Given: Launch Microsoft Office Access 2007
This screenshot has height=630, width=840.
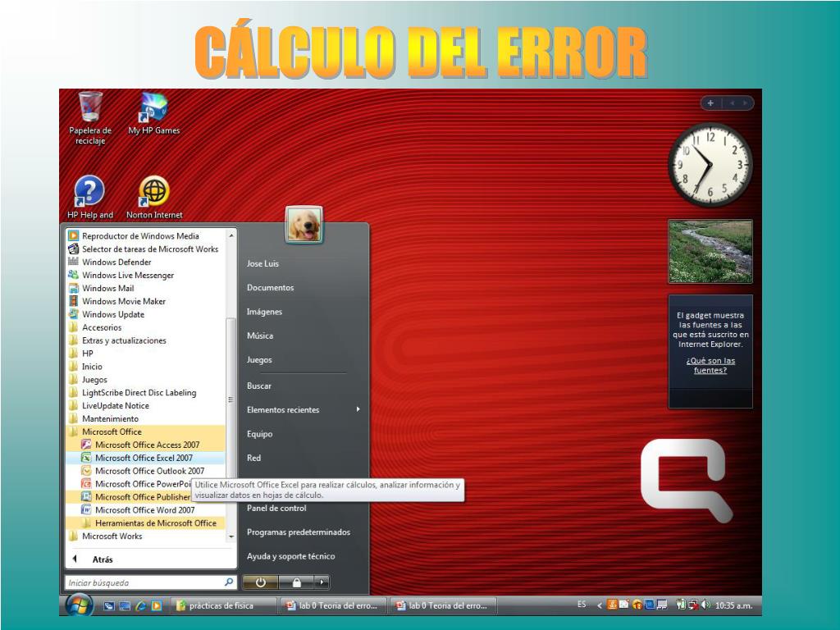Looking at the screenshot, I should (145, 445).
